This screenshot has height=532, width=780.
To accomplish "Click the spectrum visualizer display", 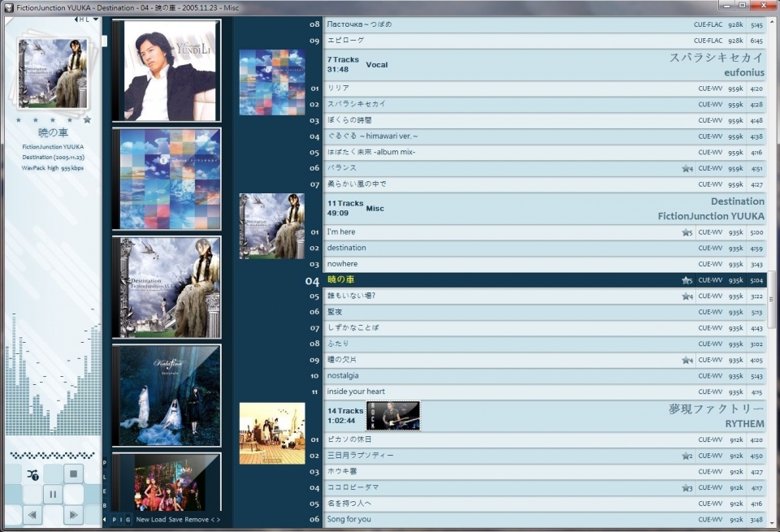I will pos(54,371).
